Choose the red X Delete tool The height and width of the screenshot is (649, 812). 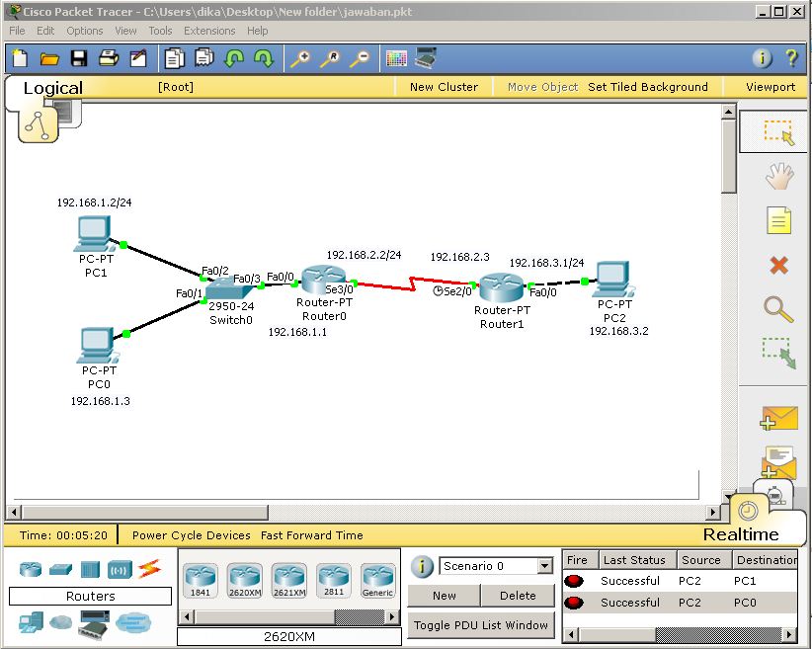(778, 265)
